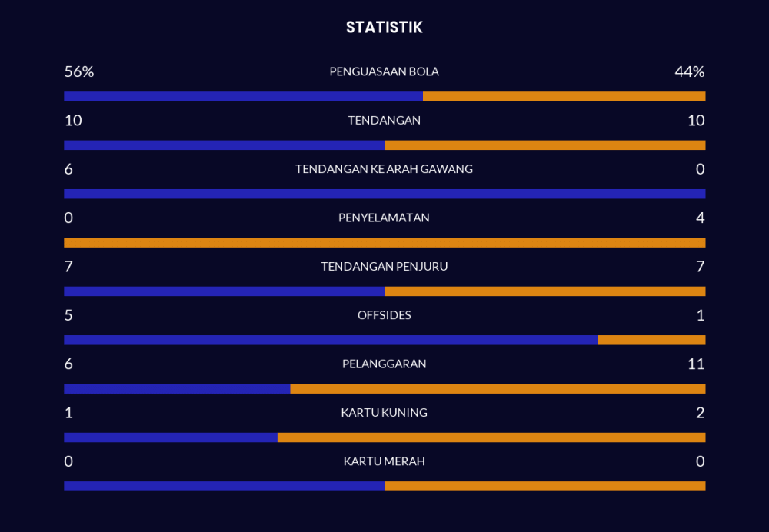The image size is (769, 532).
Task: Select the TENDANGAN KE ARAH GAWANG label
Action: click(x=384, y=169)
